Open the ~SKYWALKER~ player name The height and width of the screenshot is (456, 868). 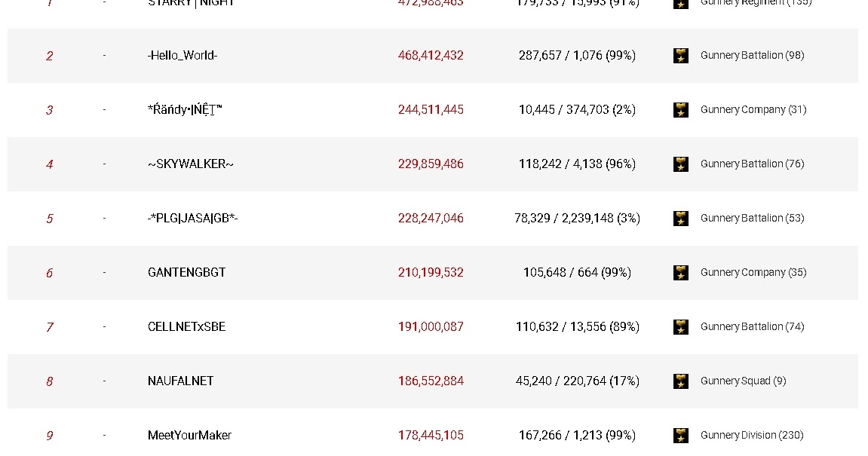[190, 164]
